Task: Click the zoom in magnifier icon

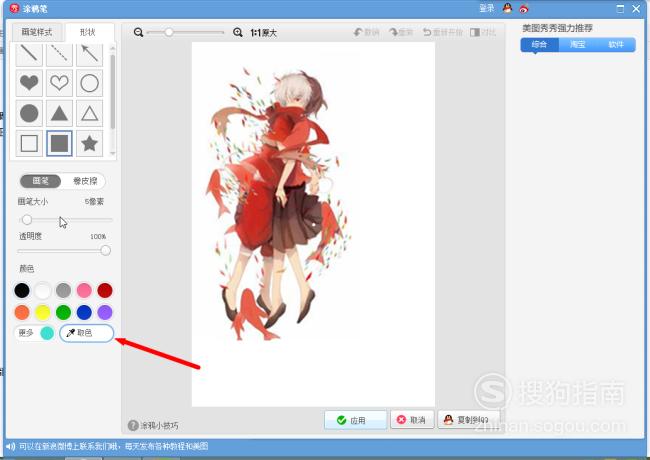Action: (x=238, y=32)
